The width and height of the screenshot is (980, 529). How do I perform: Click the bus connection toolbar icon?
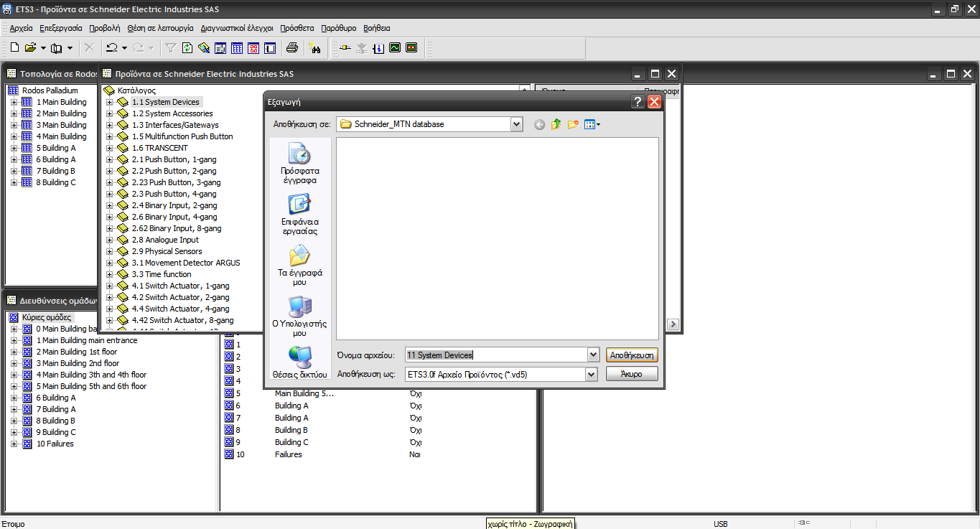pos(345,48)
